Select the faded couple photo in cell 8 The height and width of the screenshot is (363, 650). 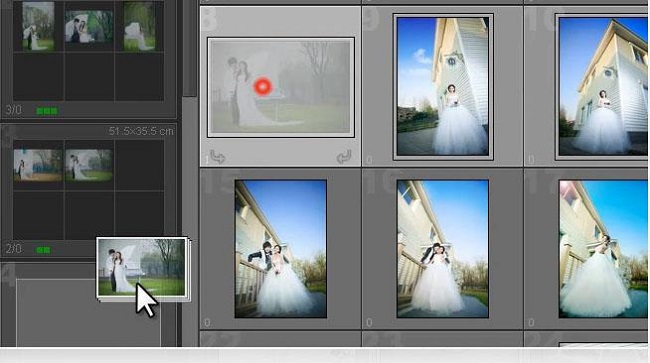coord(281,87)
